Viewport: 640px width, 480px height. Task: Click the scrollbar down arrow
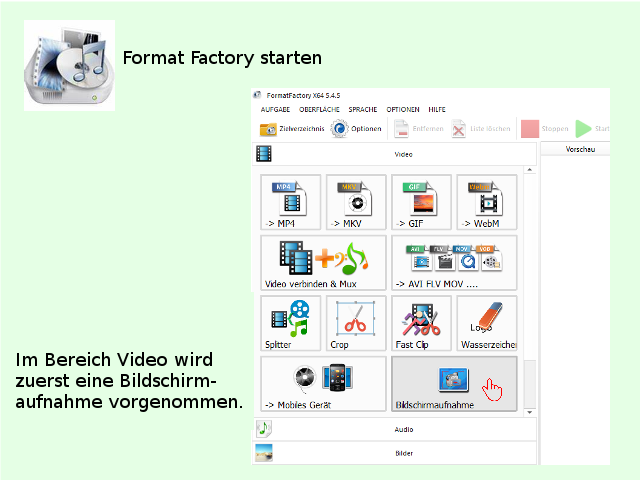pyautogui.click(x=530, y=412)
